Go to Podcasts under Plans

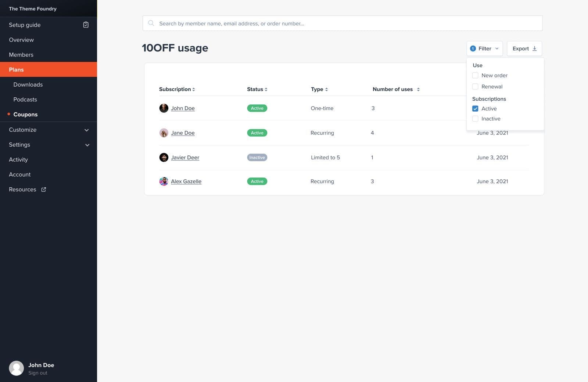pyautogui.click(x=25, y=100)
